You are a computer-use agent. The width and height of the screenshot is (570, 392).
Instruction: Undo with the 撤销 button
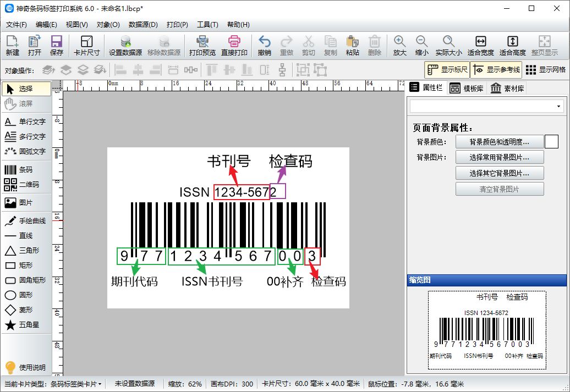click(264, 46)
